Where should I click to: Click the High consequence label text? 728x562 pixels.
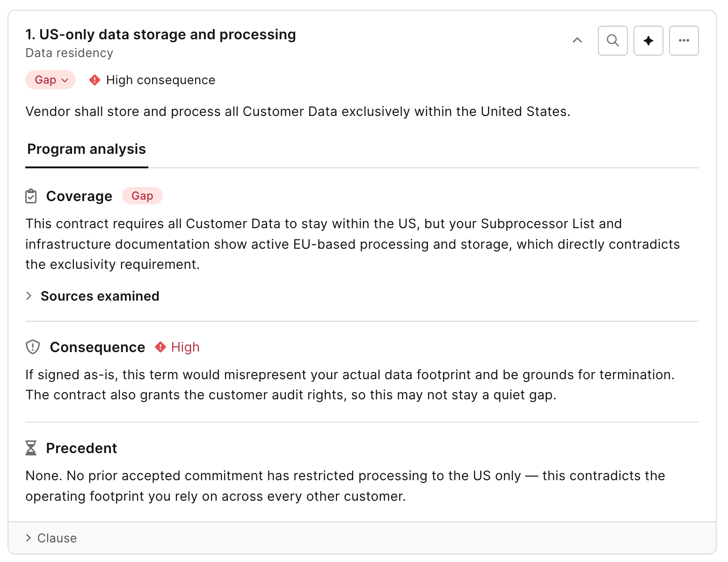tap(160, 80)
